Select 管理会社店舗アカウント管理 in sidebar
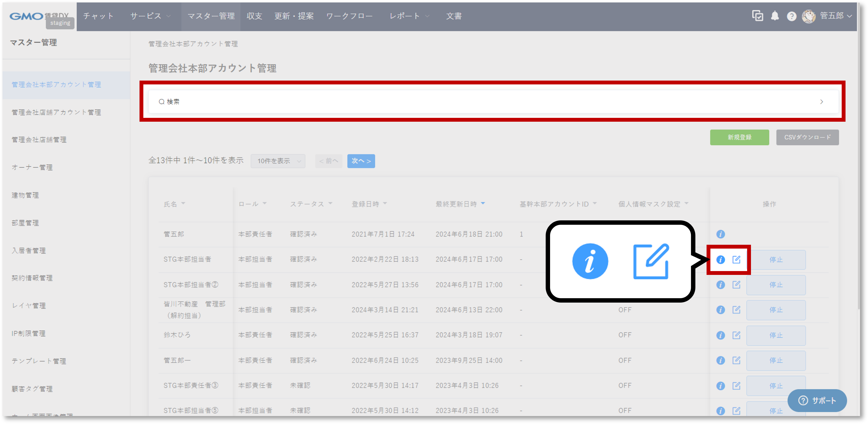 click(56, 112)
